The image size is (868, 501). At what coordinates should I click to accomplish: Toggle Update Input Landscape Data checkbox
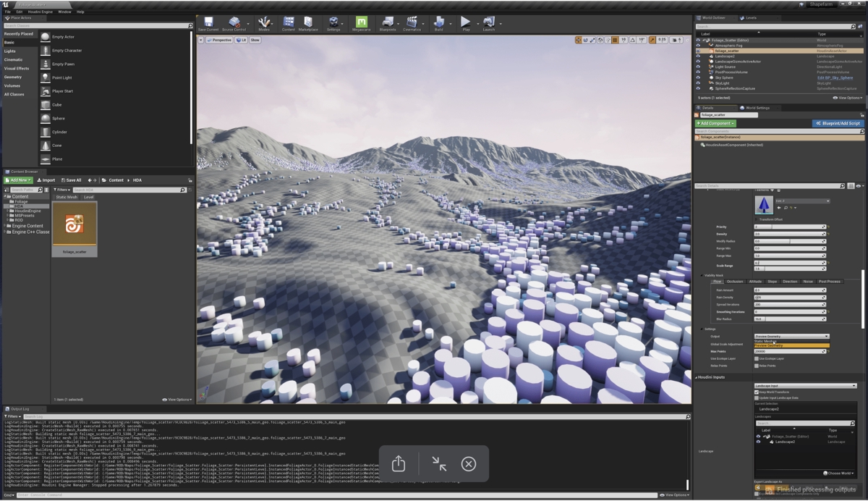[x=757, y=398]
